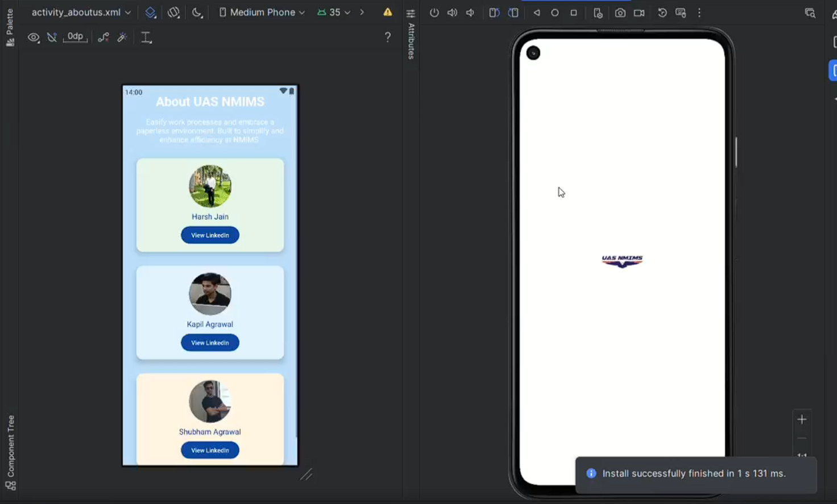
Task: Toggle autoconnection to parent
Action: pyautogui.click(x=52, y=38)
